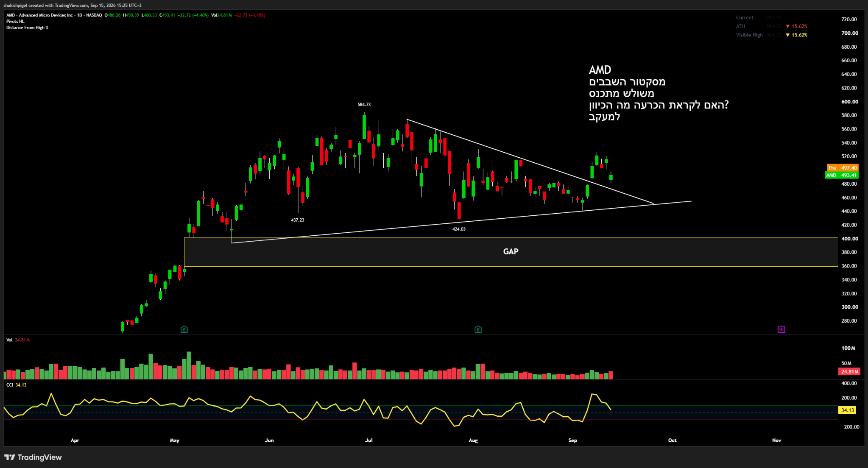Click the 584.73 pivot high label
The image size is (868, 468).
364,104
